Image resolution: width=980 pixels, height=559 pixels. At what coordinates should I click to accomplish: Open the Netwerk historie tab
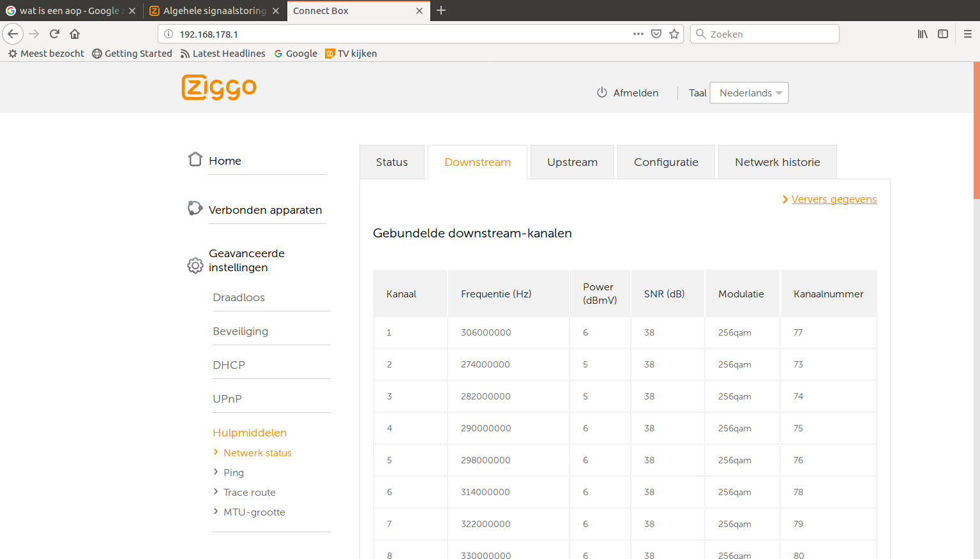[777, 162]
